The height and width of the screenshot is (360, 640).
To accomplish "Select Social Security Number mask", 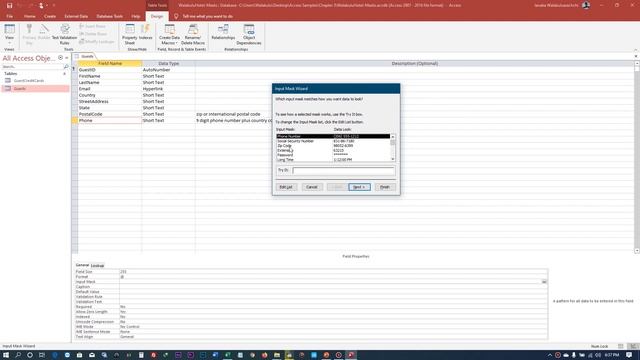I will pyautogui.click(x=333, y=141).
